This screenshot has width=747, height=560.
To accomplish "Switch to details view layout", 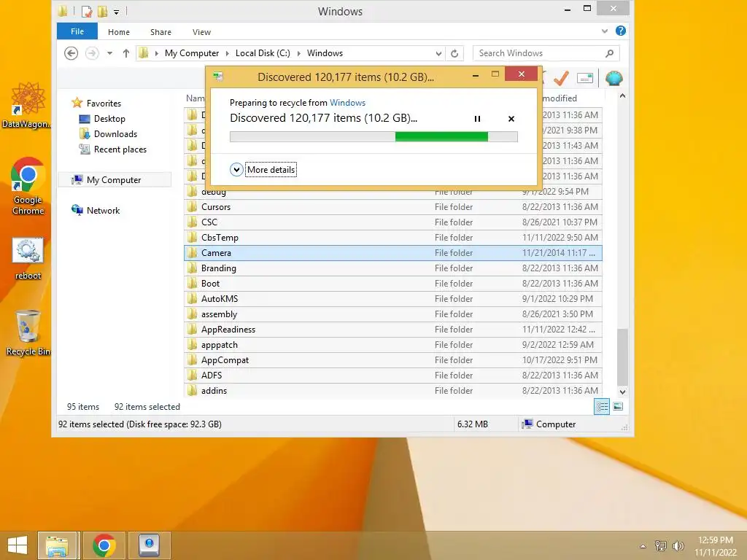I will [602, 407].
